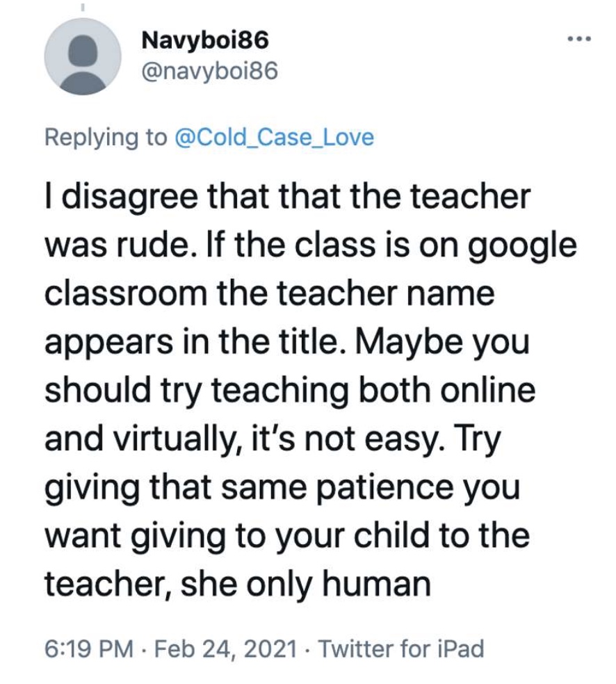Click the @navyboi86 handle
Image resolution: width=616 pixels, height=684 pixels.
point(209,71)
